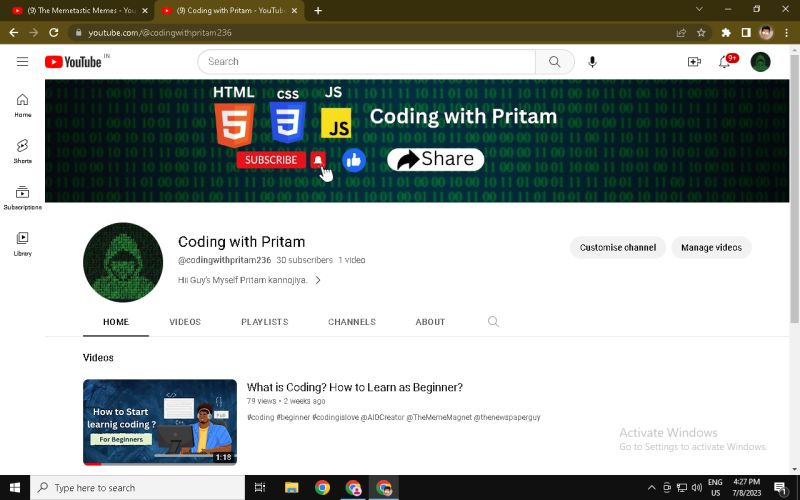The width and height of the screenshot is (800, 500).
Task: Open the Create video icon
Action: [694, 62]
